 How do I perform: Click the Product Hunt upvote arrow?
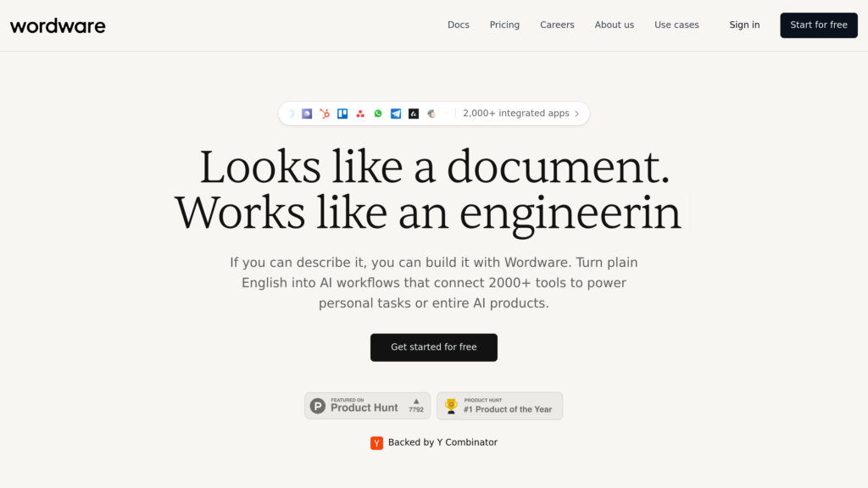[416, 402]
